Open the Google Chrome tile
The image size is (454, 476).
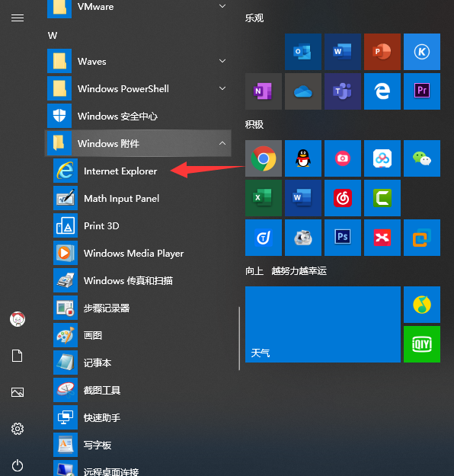264,158
